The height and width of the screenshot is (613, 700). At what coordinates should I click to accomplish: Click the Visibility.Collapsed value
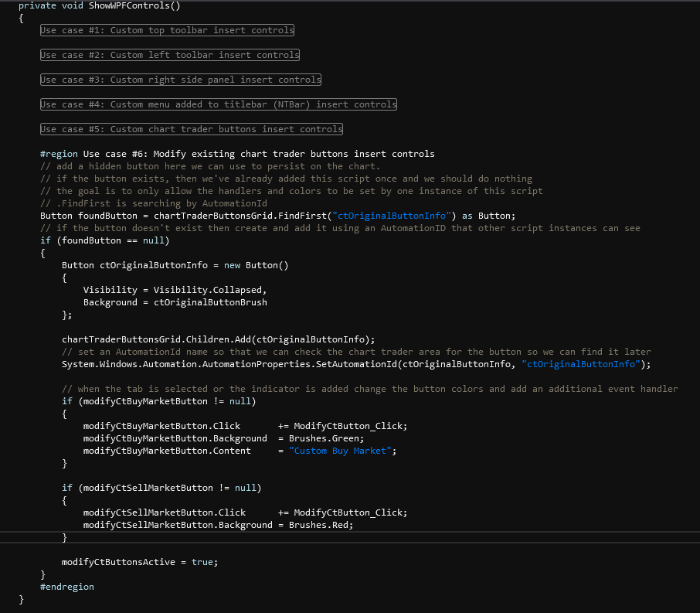point(209,290)
